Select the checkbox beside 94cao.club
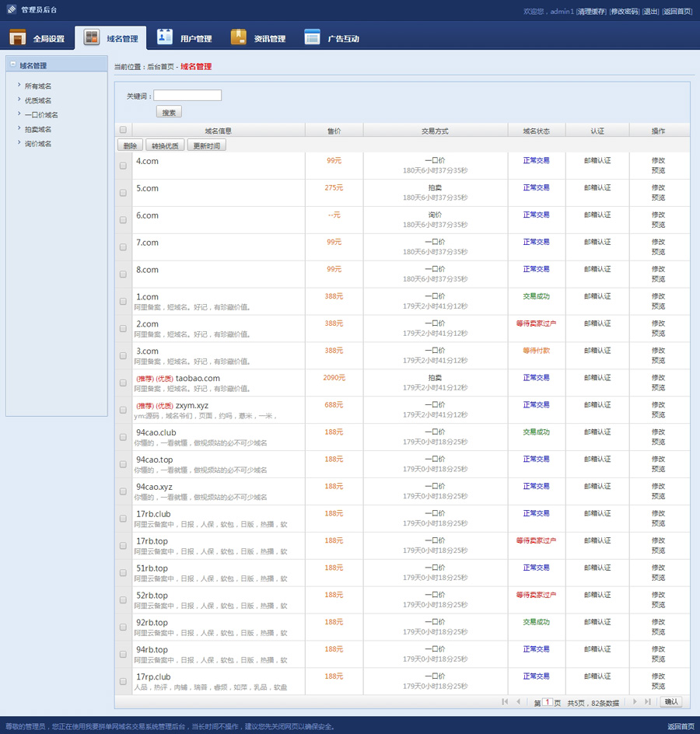The image size is (700, 734). point(123,437)
